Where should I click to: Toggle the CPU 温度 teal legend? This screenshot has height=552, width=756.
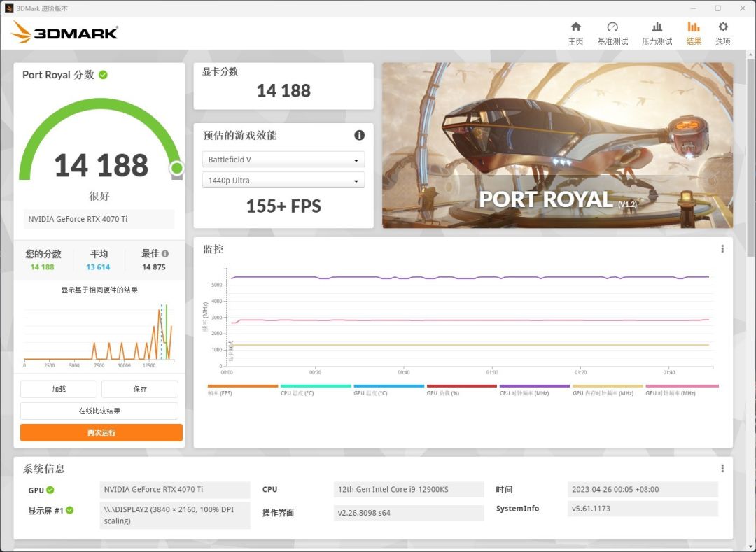tap(316, 390)
